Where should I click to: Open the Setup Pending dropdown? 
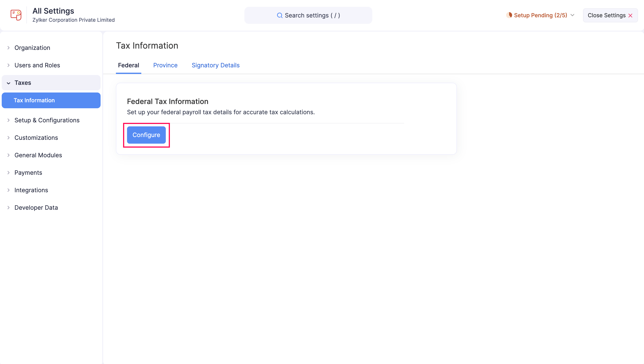pyautogui.click(x=573, y=15)
